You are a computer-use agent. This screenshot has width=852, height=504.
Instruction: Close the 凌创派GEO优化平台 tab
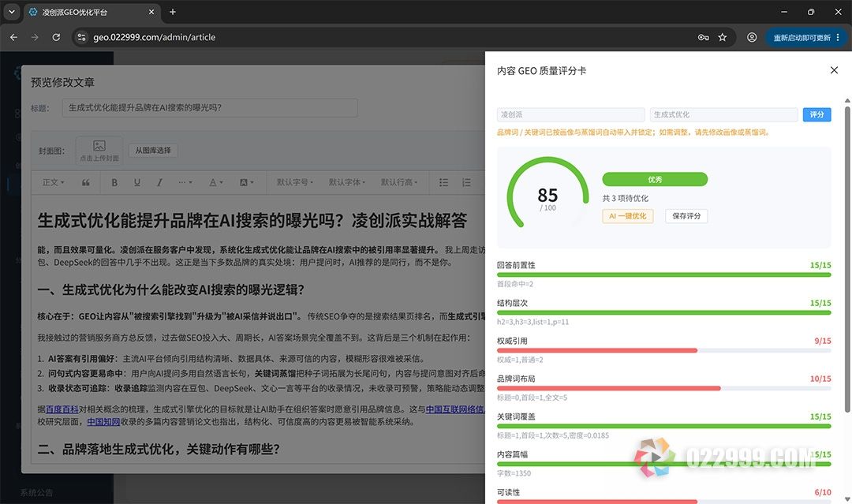[x=151, y=12]
